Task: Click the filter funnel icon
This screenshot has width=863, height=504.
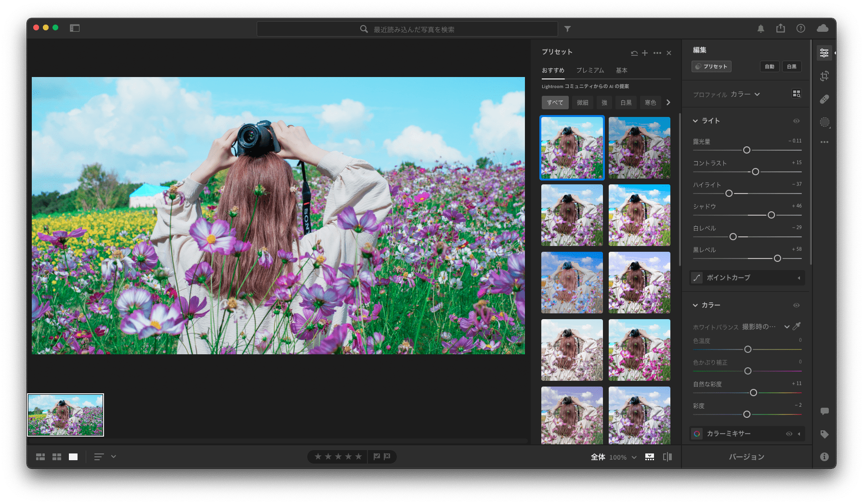Action: [x=568, y=29]
